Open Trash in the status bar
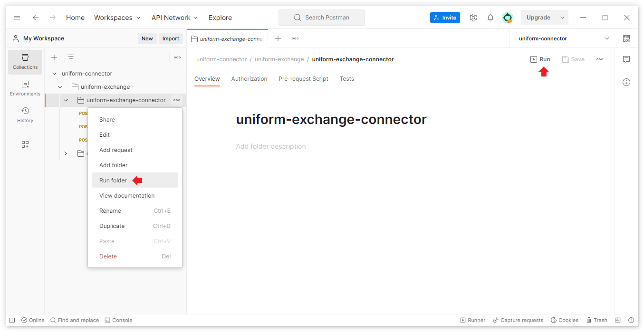This screenshot has width=644, height=332. click(x=596, y=320)
